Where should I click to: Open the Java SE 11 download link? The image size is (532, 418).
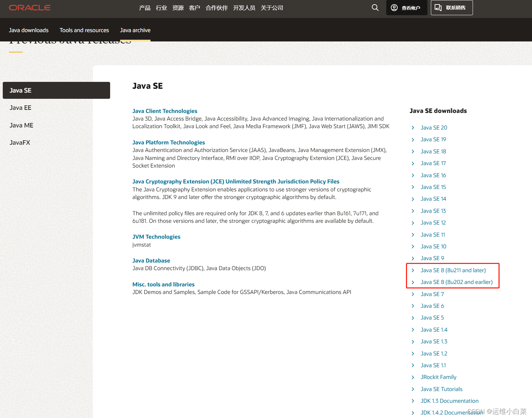pyautogui.click(x=433, y=235)
